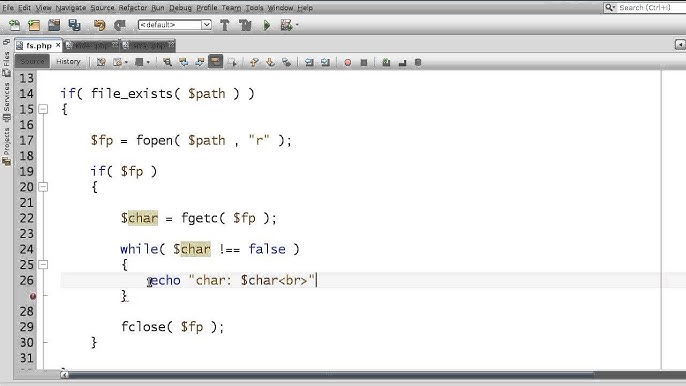Viewport: 686px width, 386px height.
Task: Open the Source menu
Action: pyautogui.click(x=102, y=8)
